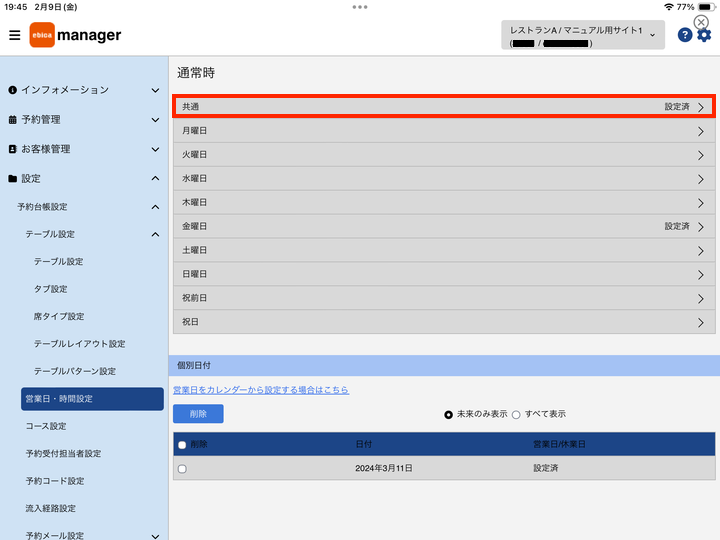
Task: Click the 営業日をカレンダーから設定する場合はこちら link
Action: point(261,390)
